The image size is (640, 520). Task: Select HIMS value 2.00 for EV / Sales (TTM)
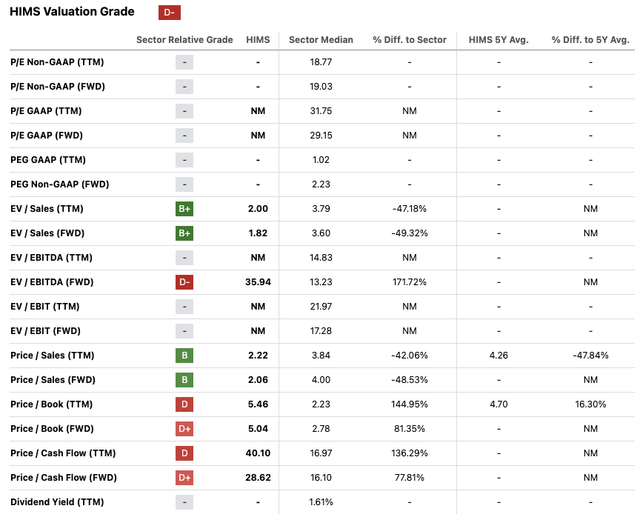tap(258, 209)
